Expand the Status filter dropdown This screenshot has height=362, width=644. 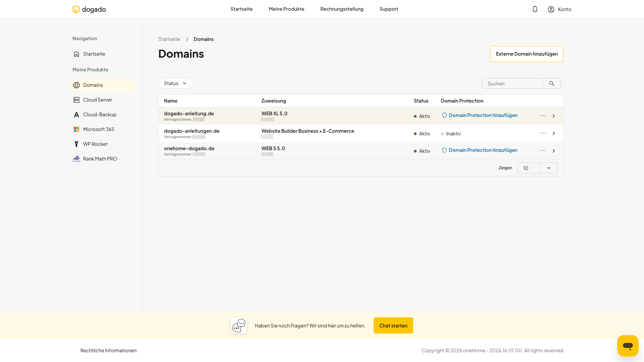point(176,83)
